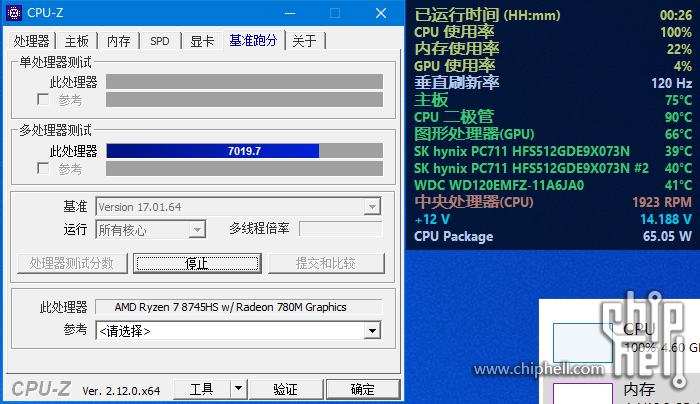Screen dimensions: 700x404
Task: Click the multi-thread score bar 7019.7
Action: [x=245, y=151]
